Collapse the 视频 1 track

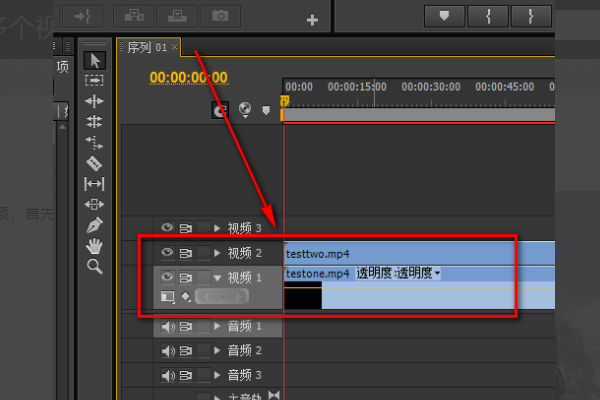pyautogui.click(x=217, y=278)
